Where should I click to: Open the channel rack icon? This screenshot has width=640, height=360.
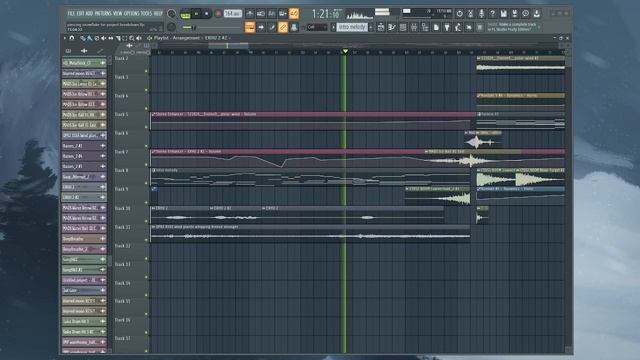[x=403, y=27]
